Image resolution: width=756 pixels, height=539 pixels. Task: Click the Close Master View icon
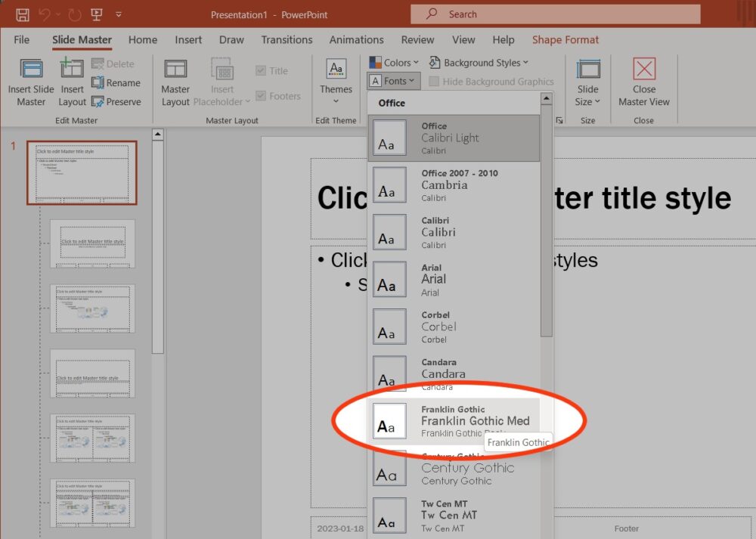[x=644, y=70]
